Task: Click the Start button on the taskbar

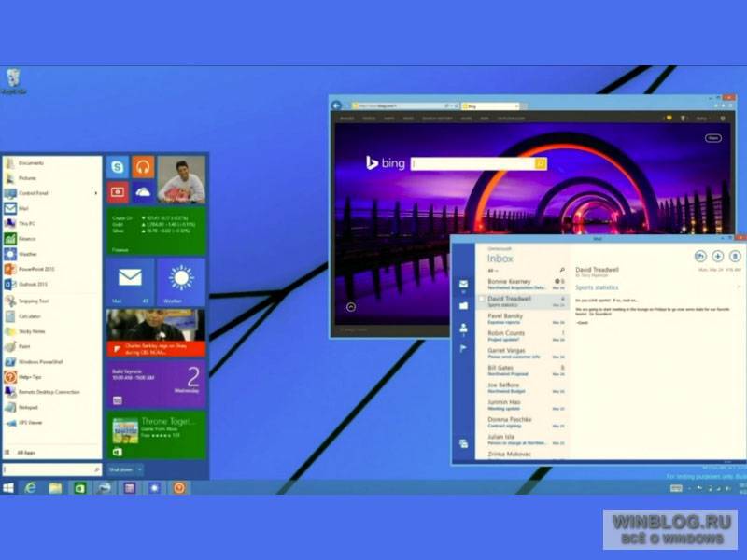Action: pyautogui.click(x=8, y=488)
